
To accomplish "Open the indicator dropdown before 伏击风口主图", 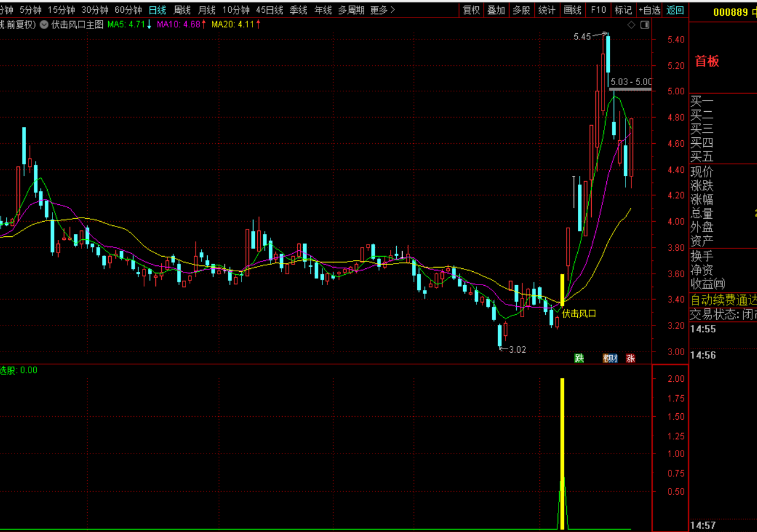I will pyautogui.click(x=44, y=24).
